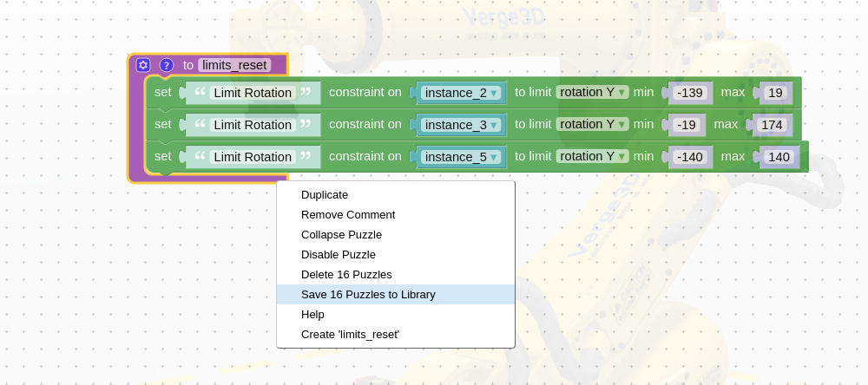Click the Limit Rotation text in third row
868x385 pixels.
(253, 157)
